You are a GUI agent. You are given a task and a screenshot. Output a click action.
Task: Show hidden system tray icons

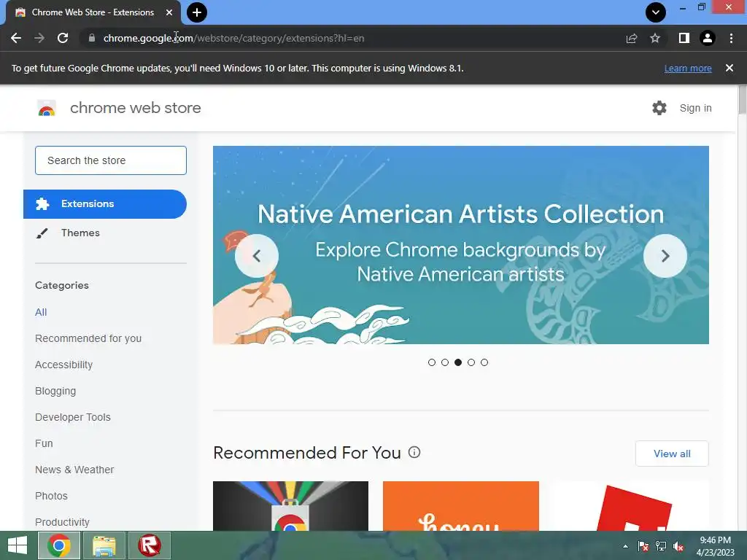pyautogui.click(x=625, y=546)
